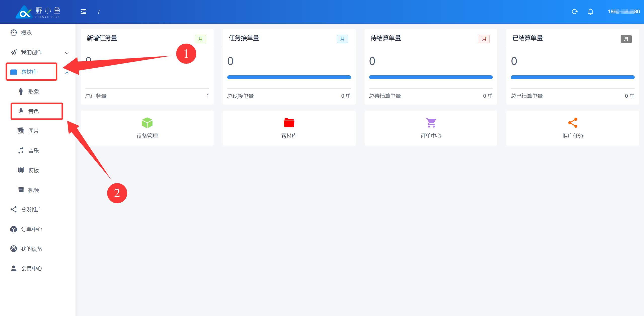Toggle the red 月 tag on 待结算单量
This screenshot has width=644, height=316.
(484, 39)
